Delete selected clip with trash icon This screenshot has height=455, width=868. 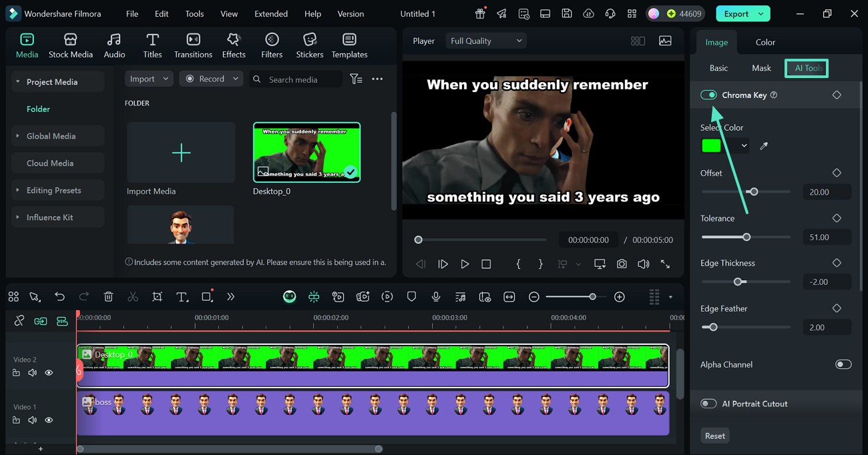pos(109,297)
